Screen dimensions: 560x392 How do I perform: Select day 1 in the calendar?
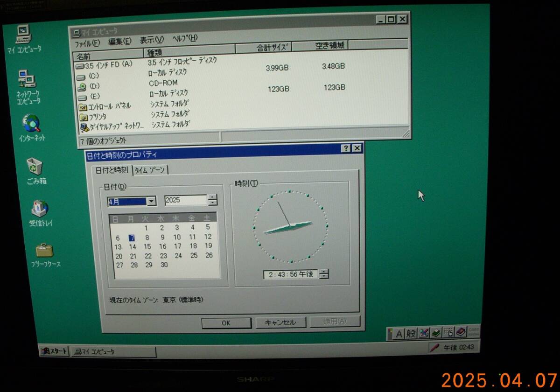coord(146,228)
